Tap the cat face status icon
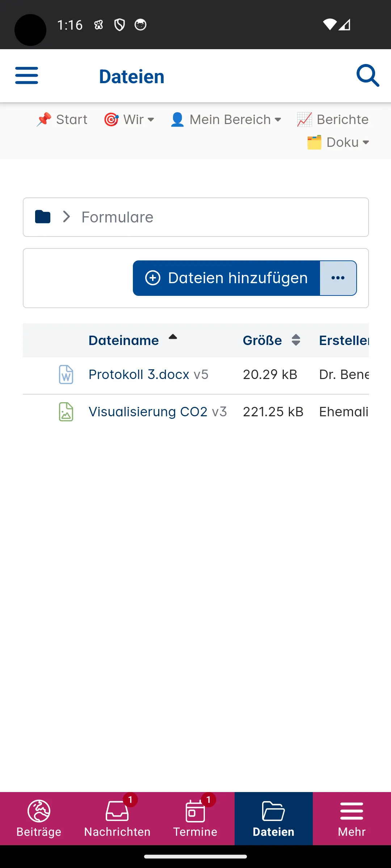 pos(140,25)
